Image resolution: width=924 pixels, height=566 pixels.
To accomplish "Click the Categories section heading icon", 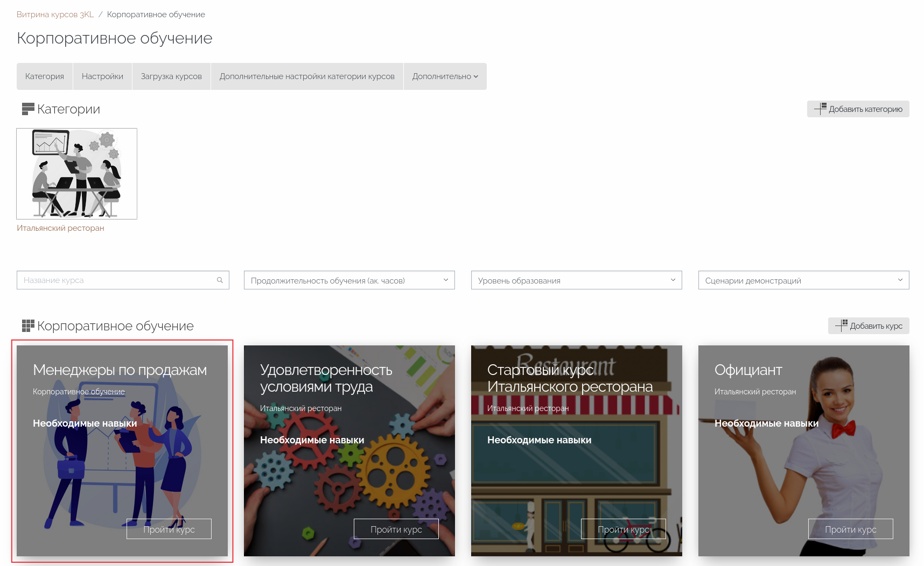I will coord(28,109).
